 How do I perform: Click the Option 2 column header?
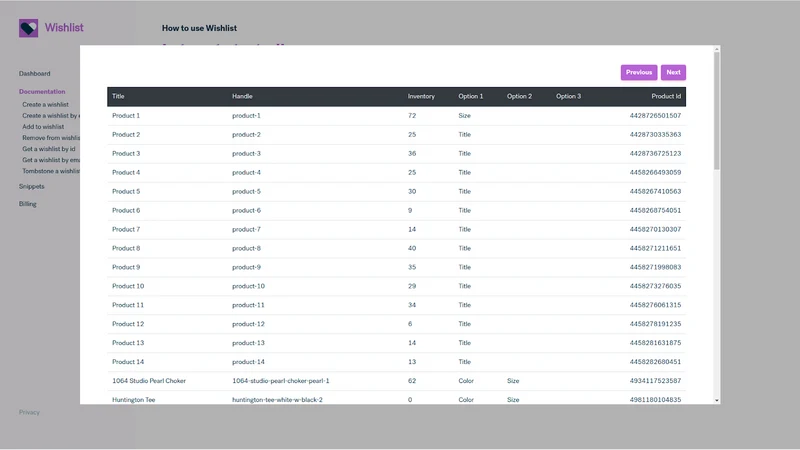point(519,96)
